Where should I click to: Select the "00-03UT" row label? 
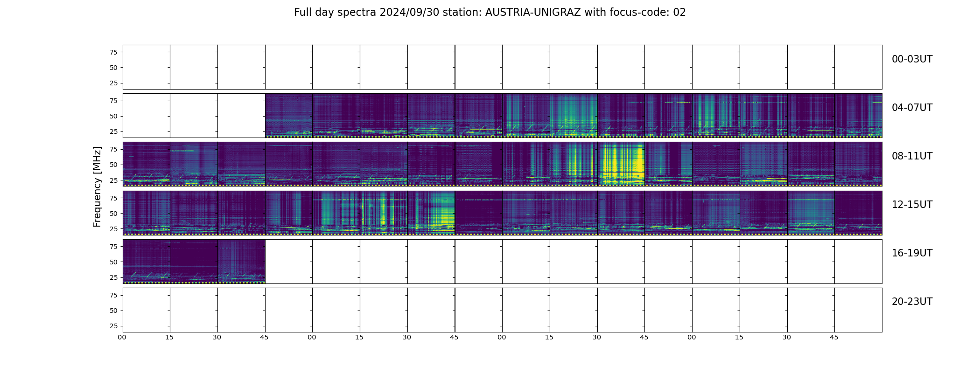(x=912, y=59)
